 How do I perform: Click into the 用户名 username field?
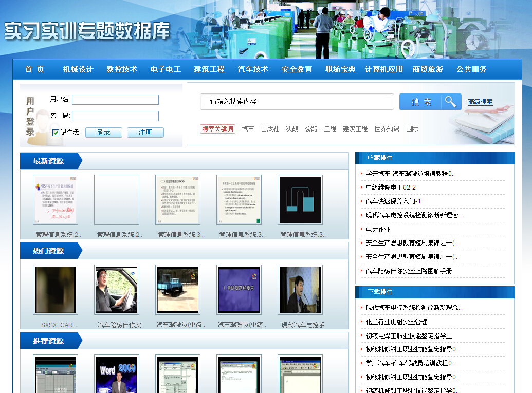pos(115,100)
